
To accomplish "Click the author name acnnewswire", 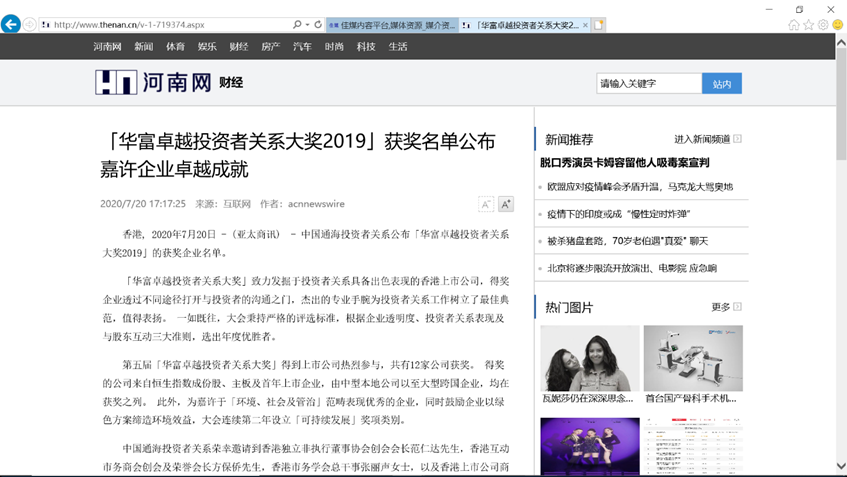I will pyautogui.click(x=316, y=204).
